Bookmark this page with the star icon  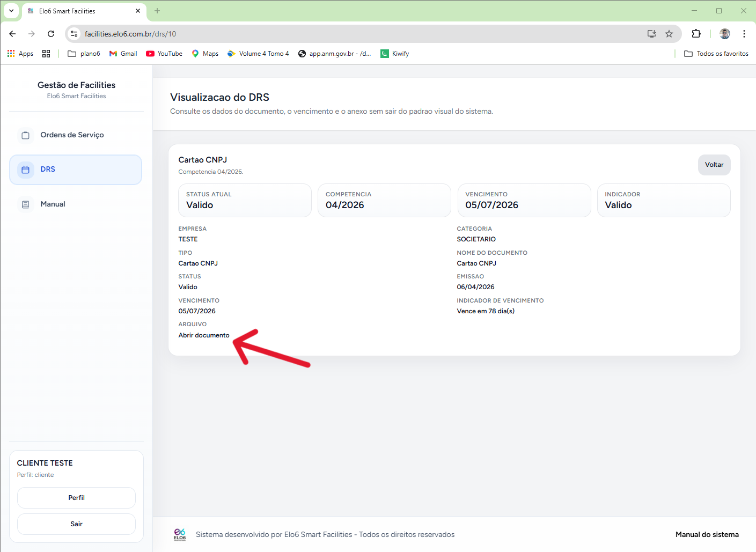669,34
